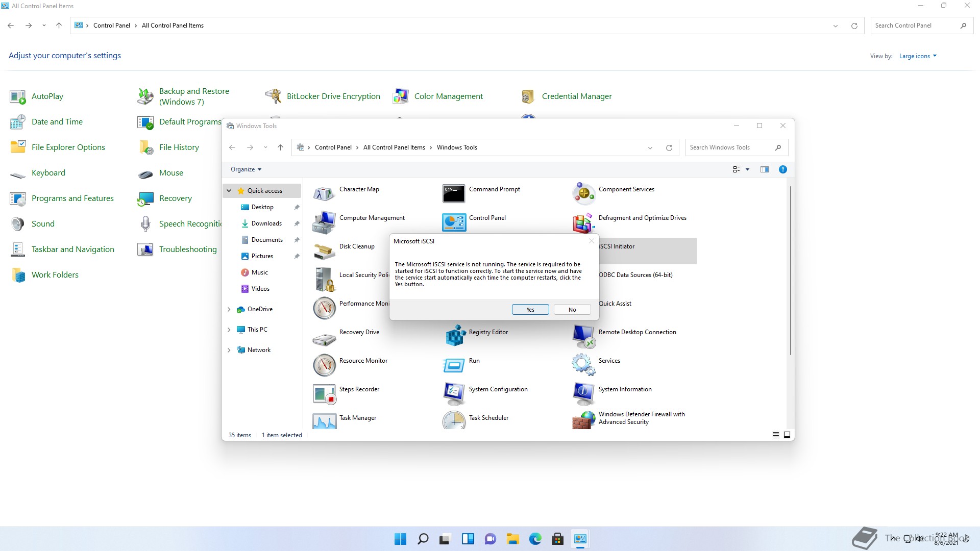The height and width of the screenshot is (551, 980).
Task: Select Documents in navigation pane
Action: [x=267, y=240]
